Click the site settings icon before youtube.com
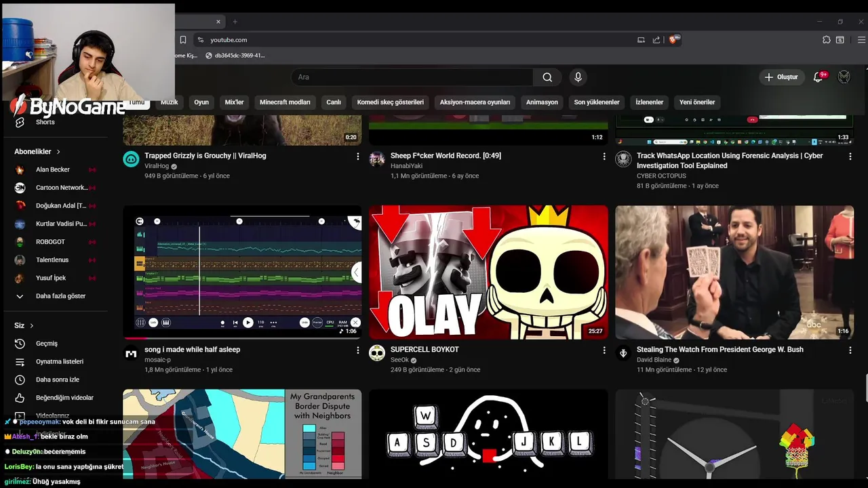The image size is (868, 488). tap(200, 40)
